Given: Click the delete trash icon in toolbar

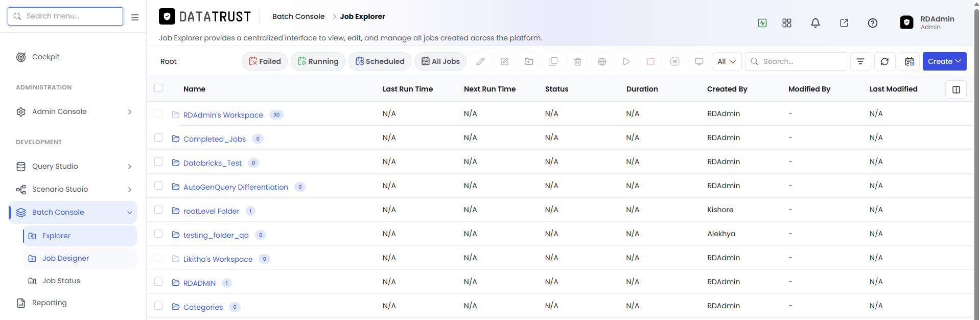Looking at the screenshot, I should (577, 61).
